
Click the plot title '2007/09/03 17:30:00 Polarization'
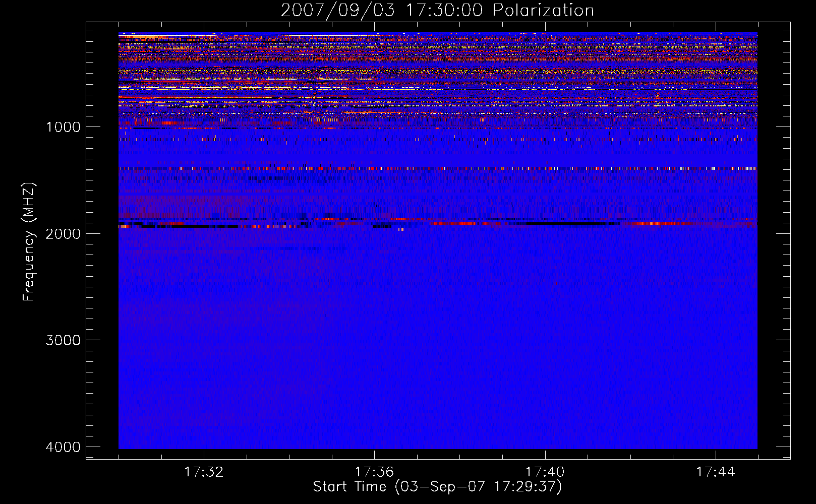tap(437, 10)
